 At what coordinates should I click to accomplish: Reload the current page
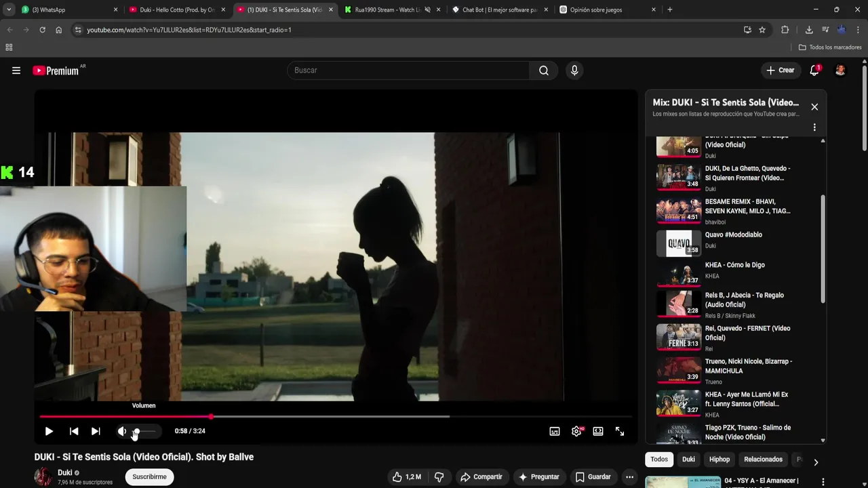point(42,30)
